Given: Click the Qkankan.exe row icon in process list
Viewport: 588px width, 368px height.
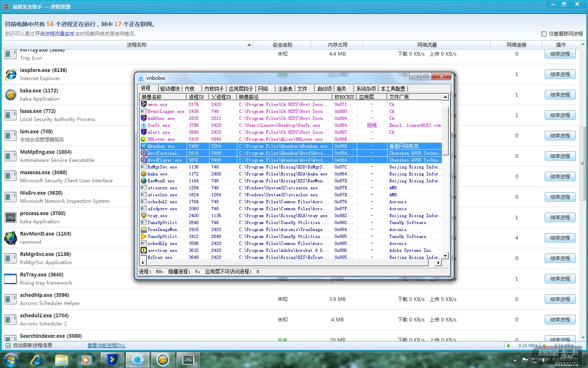Looking at the screenshot, I should click(x=144, y=146).
